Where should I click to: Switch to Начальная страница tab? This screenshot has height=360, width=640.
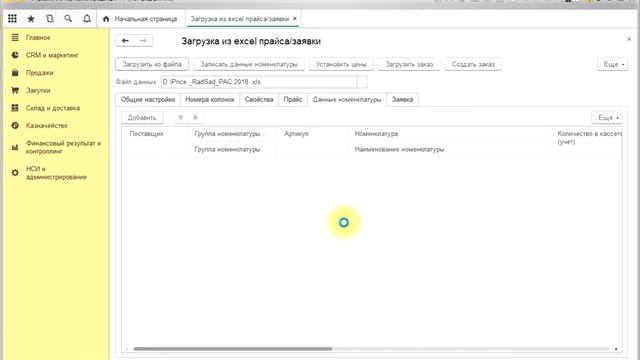pyautogui.click(x=140, y=19)
